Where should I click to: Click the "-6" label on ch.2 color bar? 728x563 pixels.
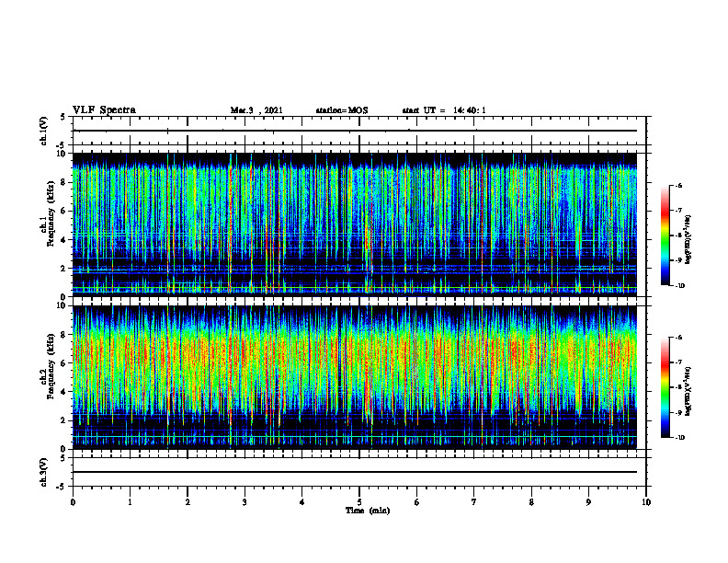point(678,338)
